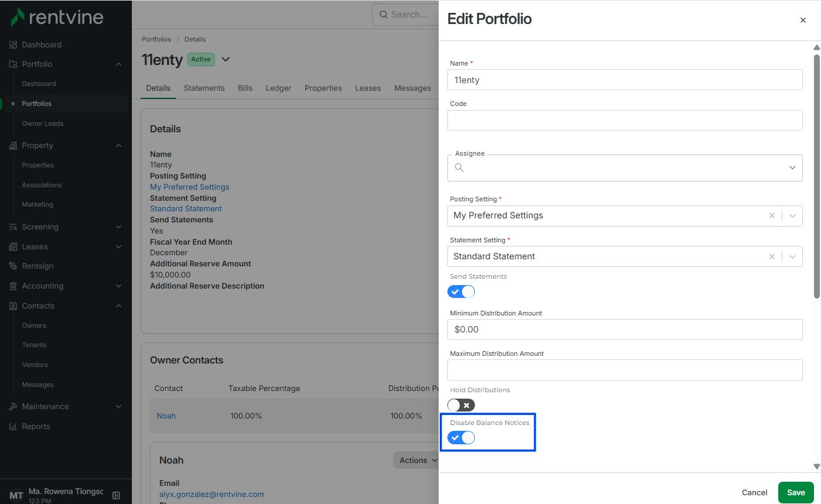821x504 pixels.
Task: Click the Portfolio folder icon
Action: tap(13, 64)
